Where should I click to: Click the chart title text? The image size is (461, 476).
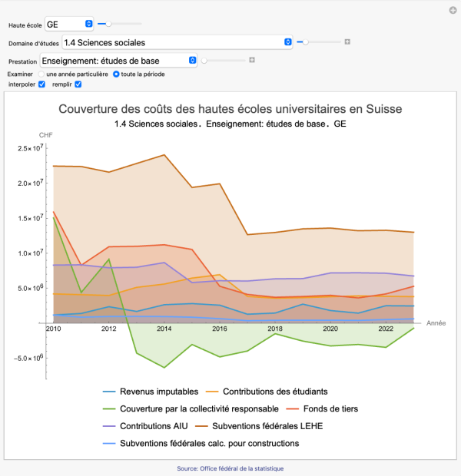click(x=230, y=109)
